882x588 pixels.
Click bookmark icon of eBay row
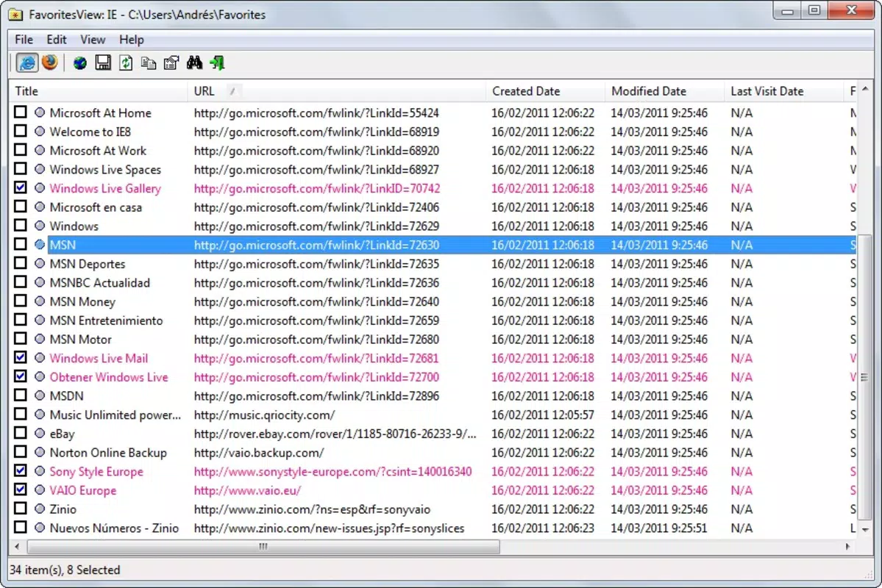pyautogui.click(x=40, y=434)
